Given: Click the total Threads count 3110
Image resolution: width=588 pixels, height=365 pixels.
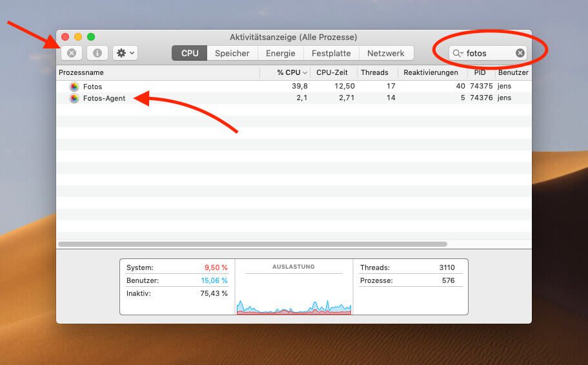Looking at the screenshot, I should (447, 267).
